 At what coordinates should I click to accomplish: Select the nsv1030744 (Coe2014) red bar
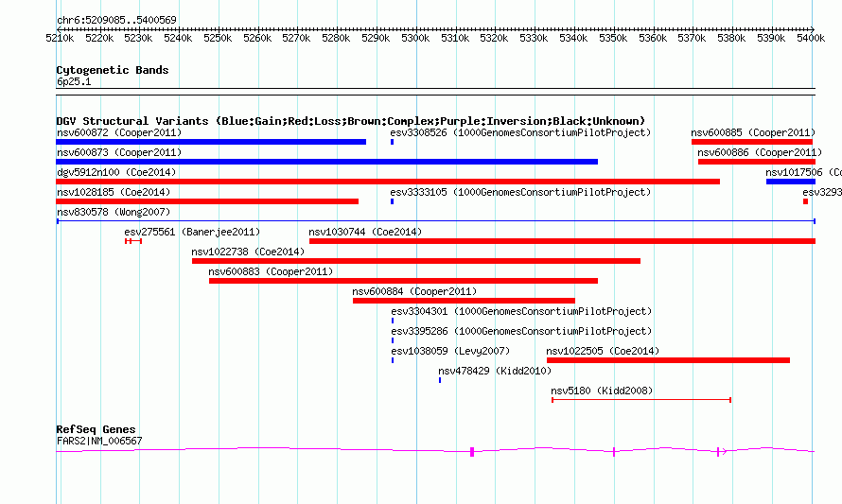(x=562, y=241)
